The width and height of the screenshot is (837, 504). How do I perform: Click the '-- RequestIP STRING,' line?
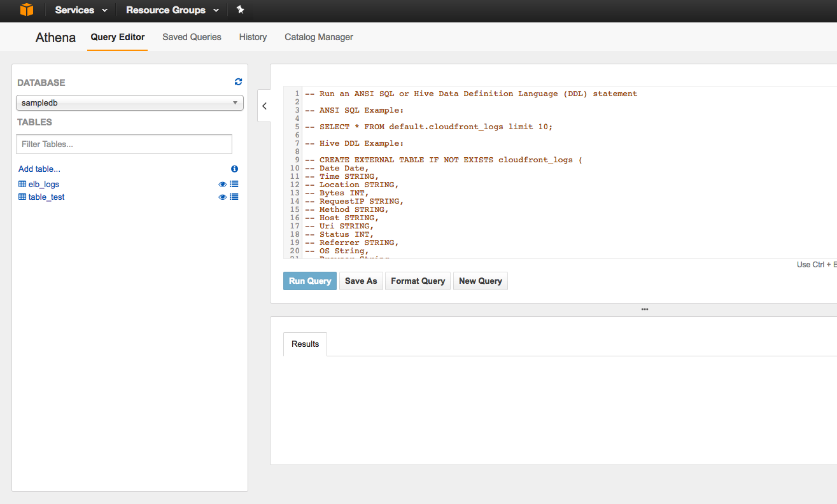click(355, 201)
